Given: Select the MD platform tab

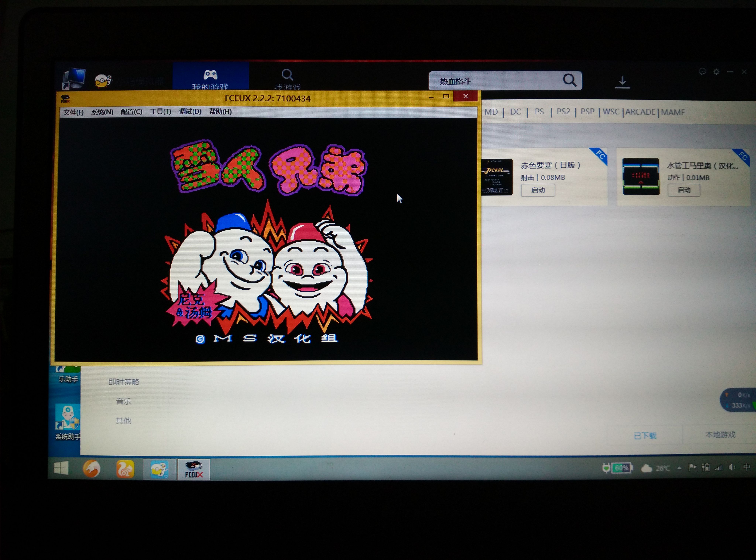Looking at the screenshot, I should click(x=491, y=112).
